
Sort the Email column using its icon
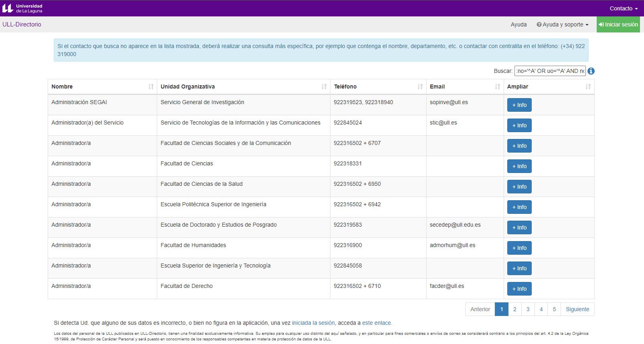pyautogui.click(x=497, y=87)
